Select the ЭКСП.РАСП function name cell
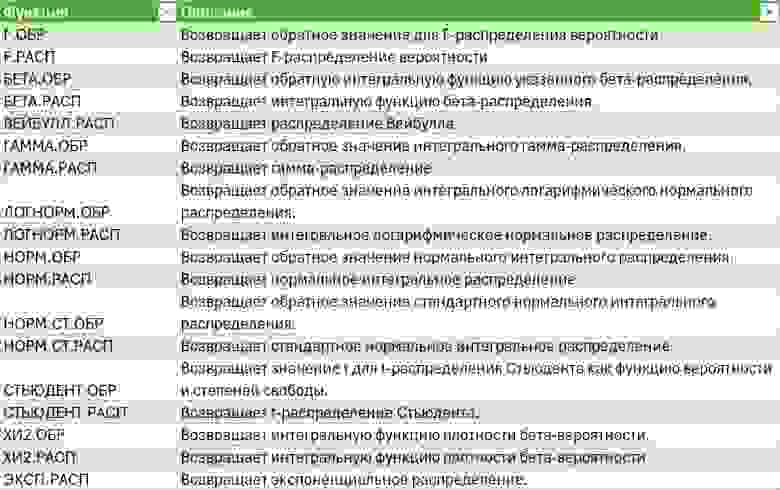Viewport: 780px width, 490px height. coord(46,480)
